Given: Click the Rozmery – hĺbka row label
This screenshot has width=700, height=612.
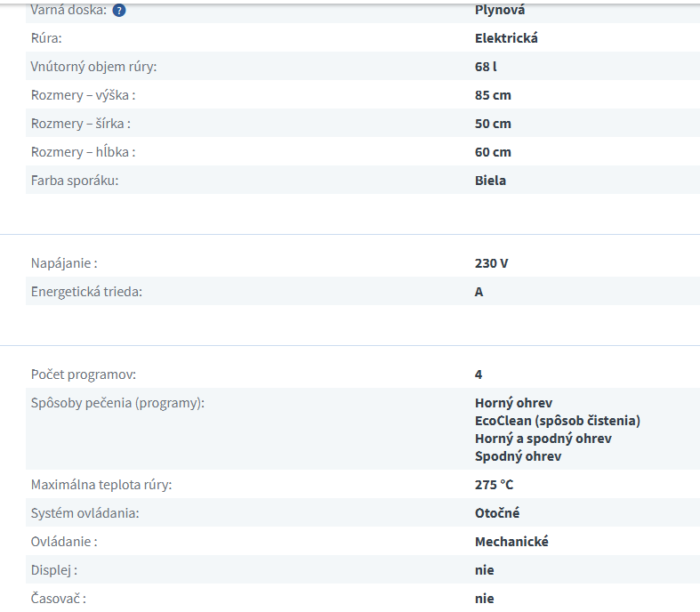Looking at the screenshot, I should coord(83,152).
